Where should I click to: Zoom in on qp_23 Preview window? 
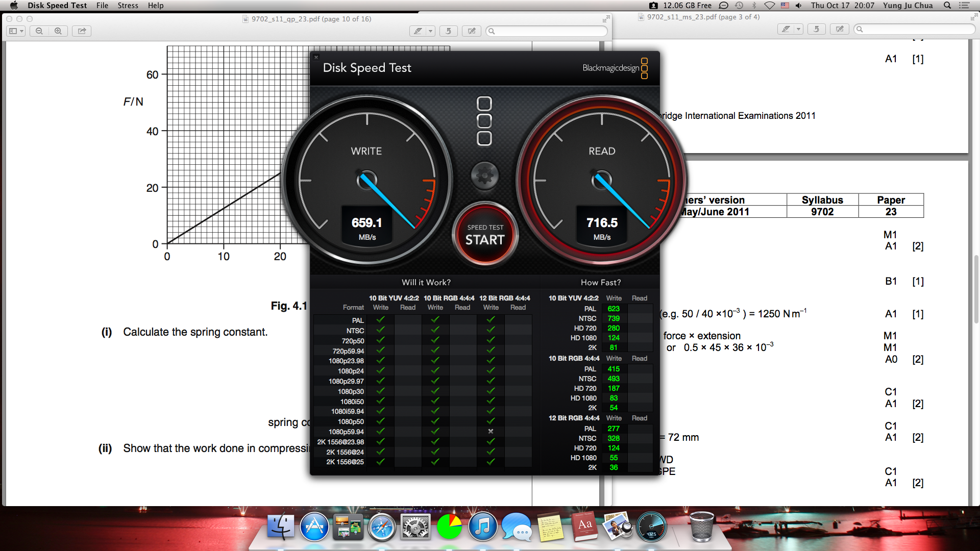pos(58,31)
